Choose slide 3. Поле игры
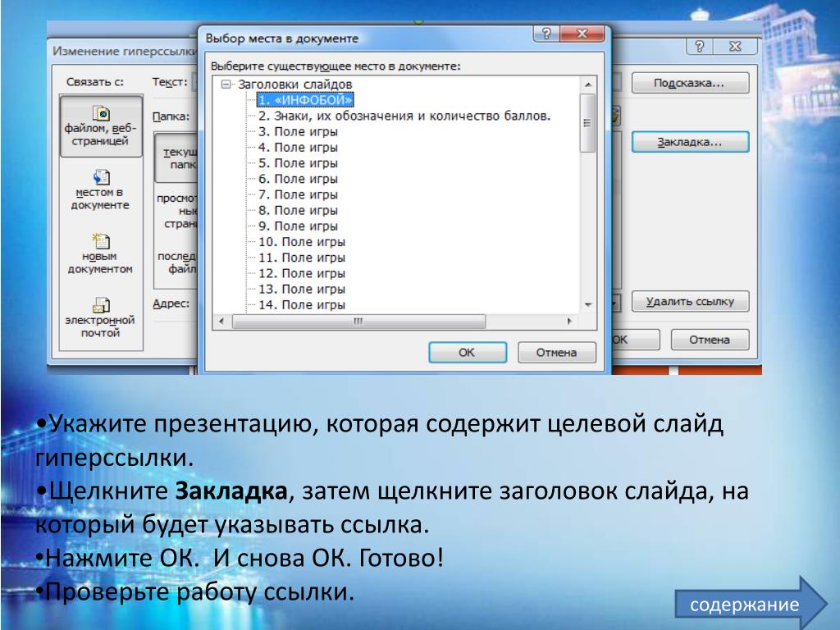 [298, 132]
